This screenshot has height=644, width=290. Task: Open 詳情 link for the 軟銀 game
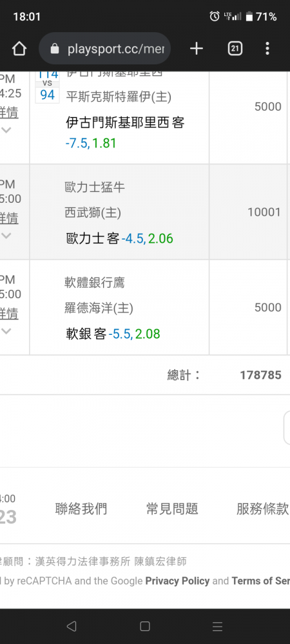click(x=9, y=314)
